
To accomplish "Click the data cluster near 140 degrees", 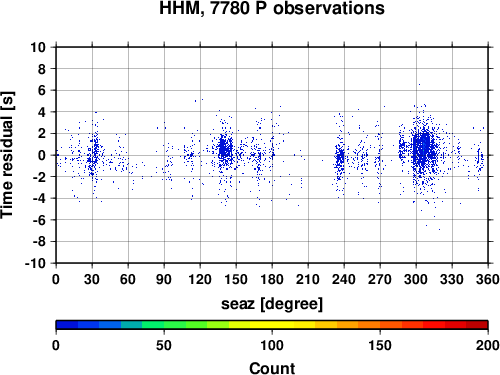I will point(225,148).
